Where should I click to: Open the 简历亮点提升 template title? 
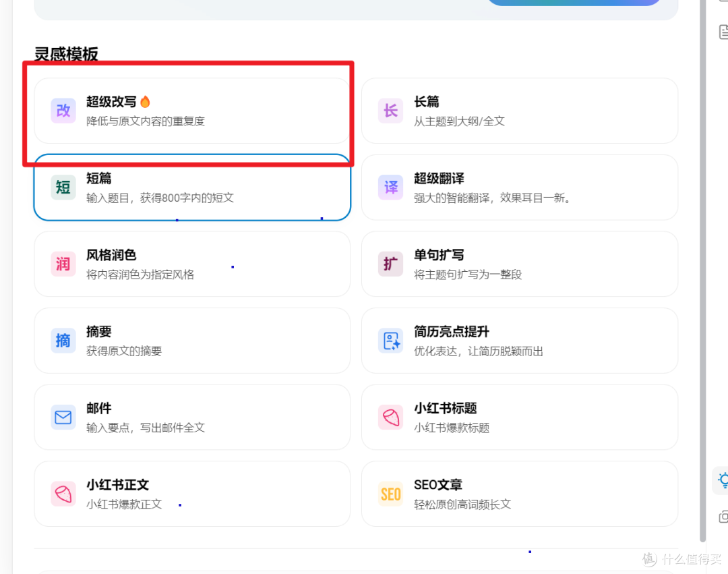coord(451,332)
